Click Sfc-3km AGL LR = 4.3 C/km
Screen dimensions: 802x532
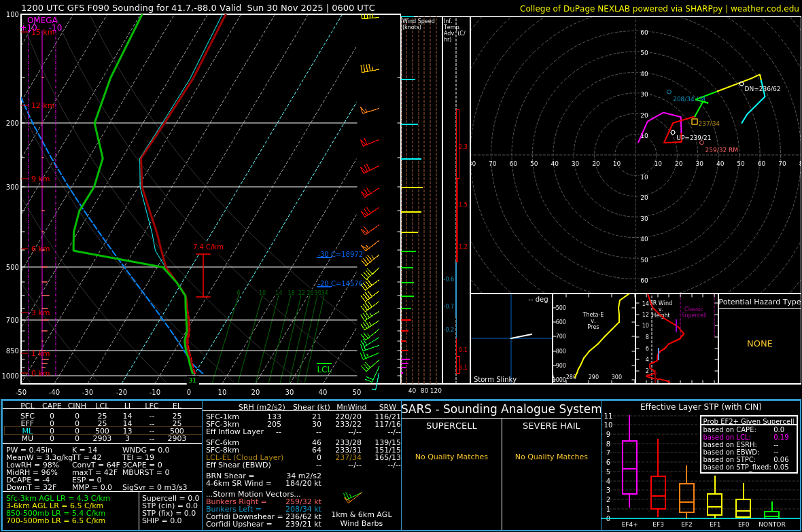tap(58, 498)
